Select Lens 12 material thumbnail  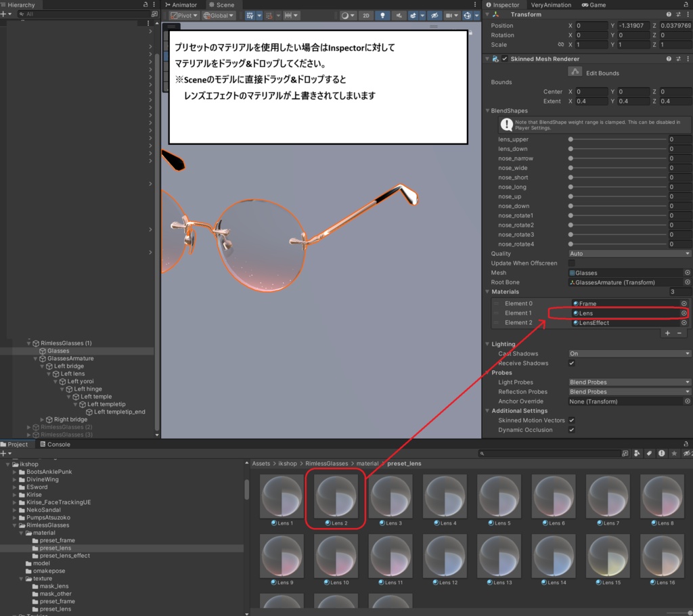click(445, 556)
